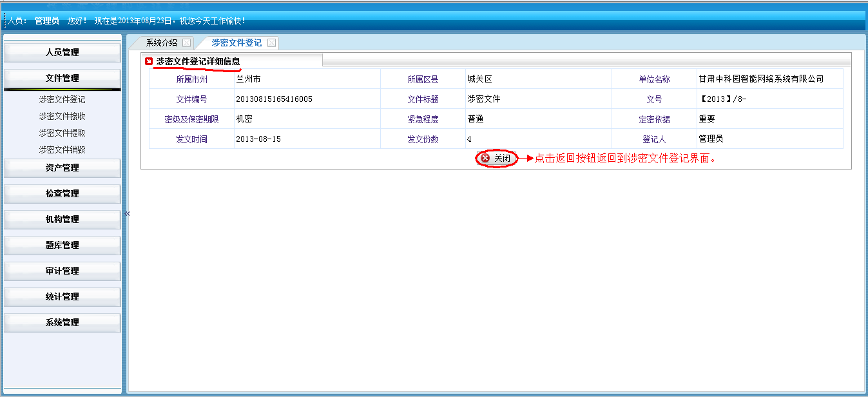Click the 紧急程度 field label
Viewport: 868px width, 397px height.
pos(423,120)
